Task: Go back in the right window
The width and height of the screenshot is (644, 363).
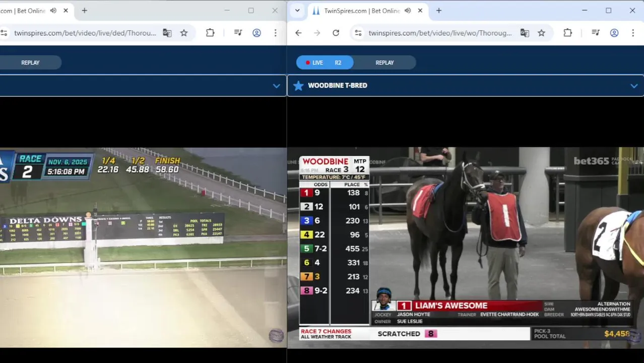Action: point(298,33)
